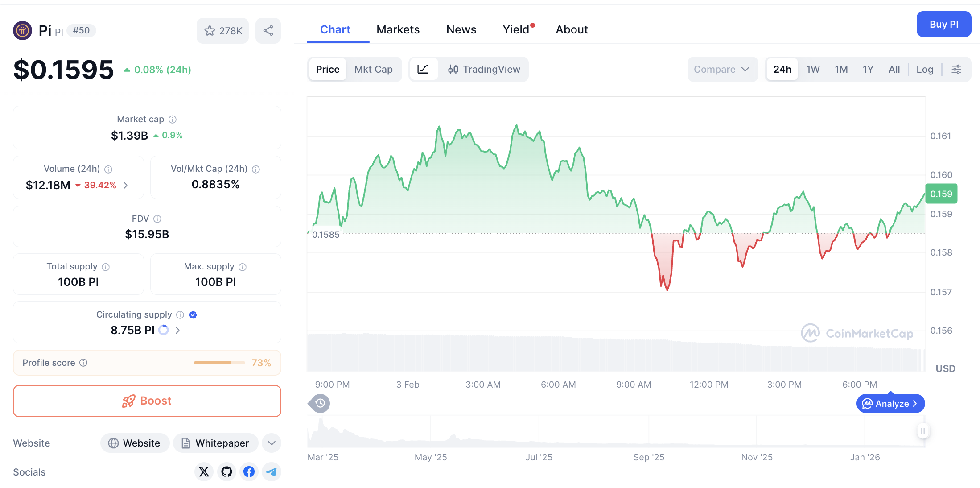
Task: Expand the website links chevron
Action: pos(271,443)
